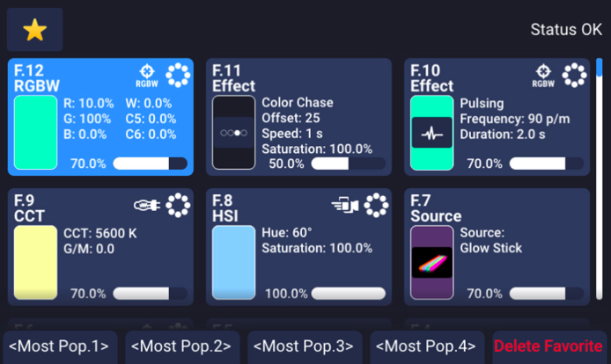The height and width of the screenshot is (364, 611).
Task: Click the dotted circle icon on F.11 Effect
Action: pyautogui.click(x=376, y=76)
